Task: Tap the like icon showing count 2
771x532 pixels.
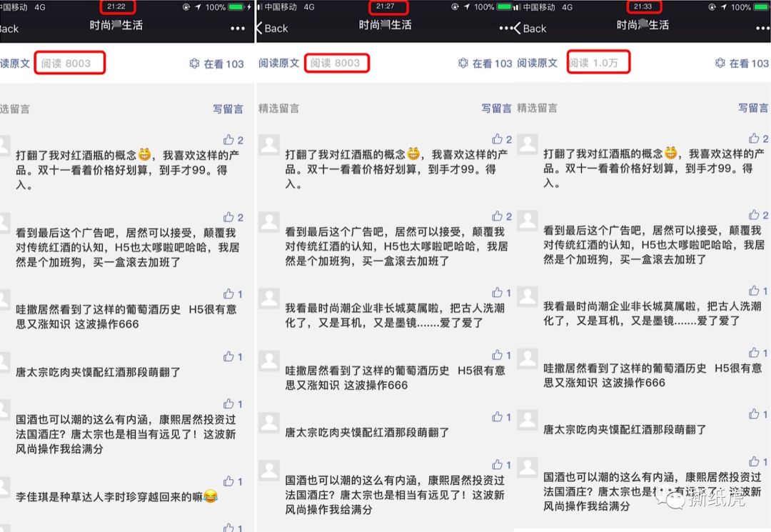Action: pyautogui.click(x=230, y=138)
